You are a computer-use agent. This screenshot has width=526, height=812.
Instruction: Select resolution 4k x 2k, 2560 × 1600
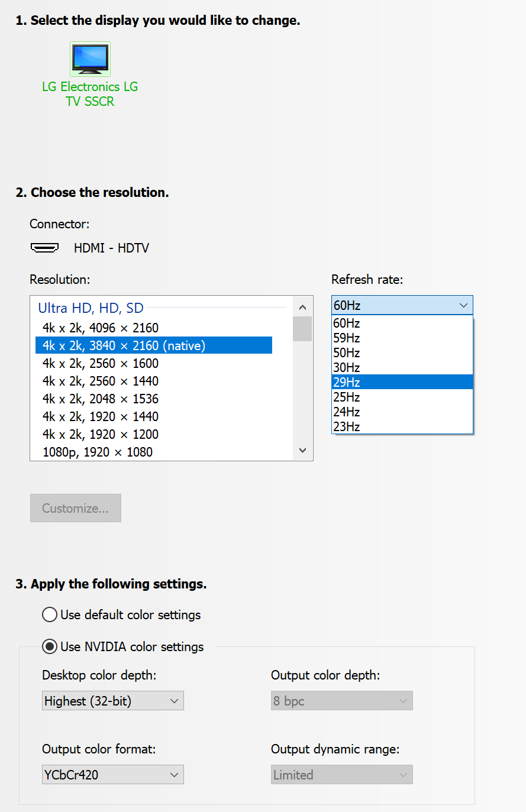(x=154, y=363)
